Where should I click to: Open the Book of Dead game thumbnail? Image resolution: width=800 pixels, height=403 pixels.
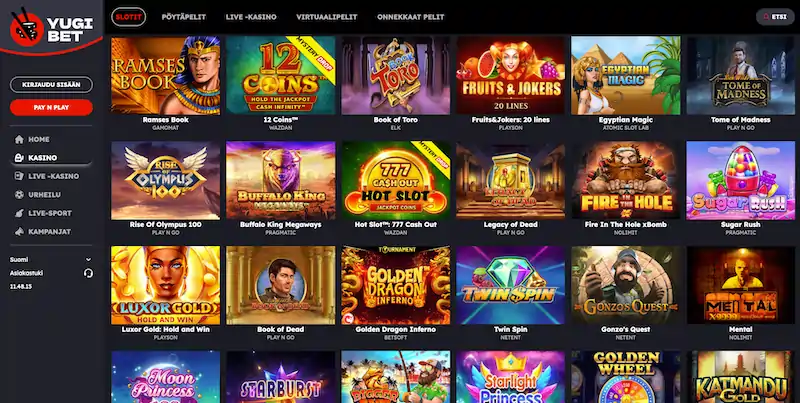coord(281,285)
